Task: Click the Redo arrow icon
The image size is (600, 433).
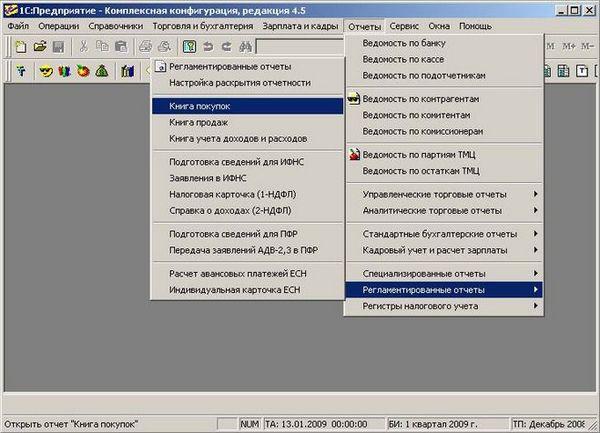Action: (x=227, y=47)
